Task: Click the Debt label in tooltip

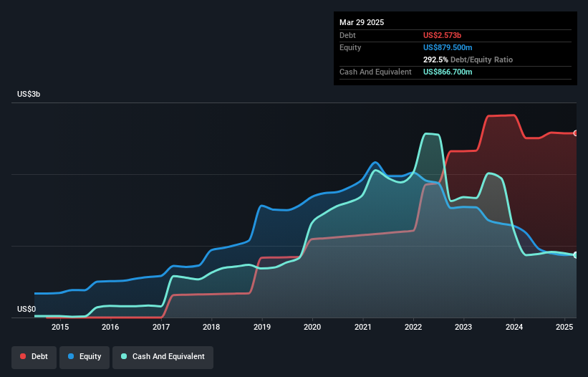Action: tap(347, 35)
